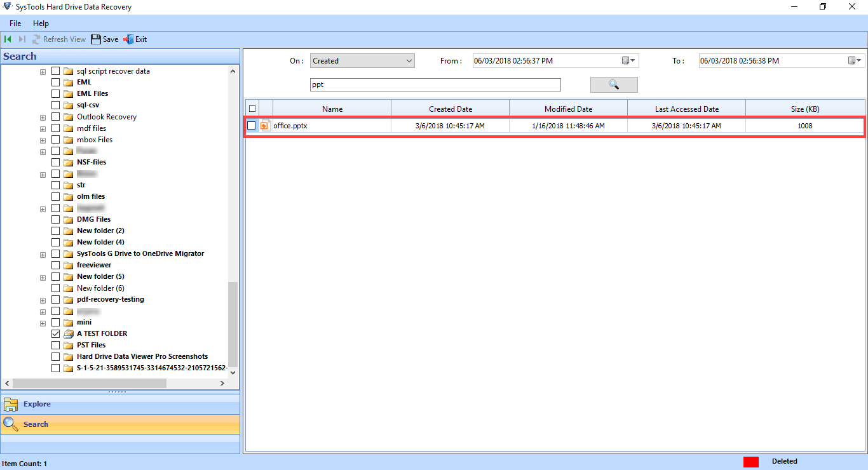Viewport: 868px width, 470px height.
Task: Click the From date-time field
Action: pyautogui.click(x=555, y=61)
